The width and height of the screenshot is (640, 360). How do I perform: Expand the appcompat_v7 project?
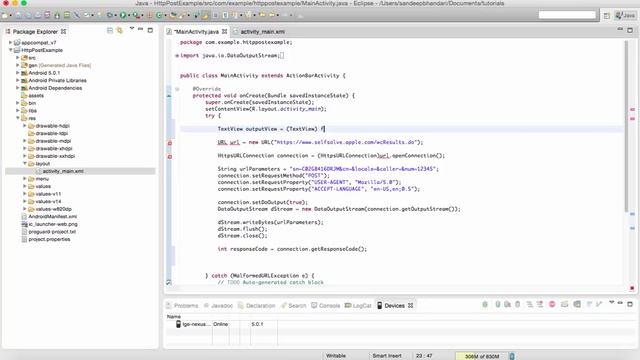click(10, 42)
